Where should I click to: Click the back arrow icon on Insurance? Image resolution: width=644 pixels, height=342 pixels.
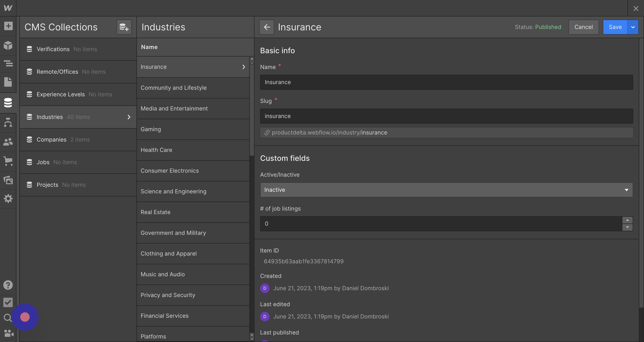267,27
